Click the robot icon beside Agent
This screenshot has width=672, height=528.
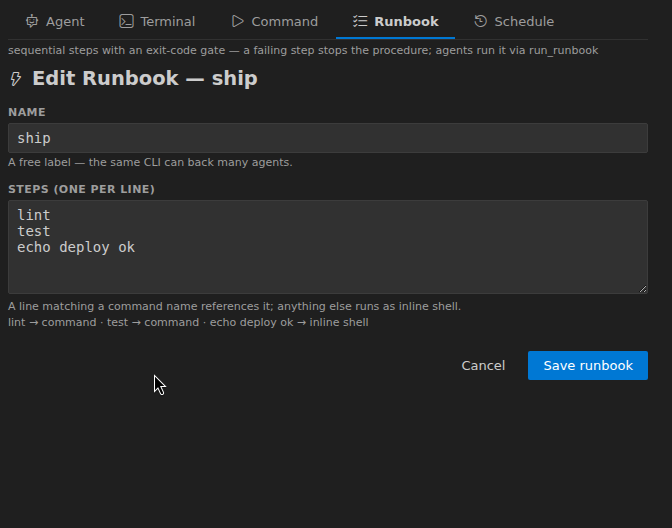pyautogui.click(x=32, y=21)
